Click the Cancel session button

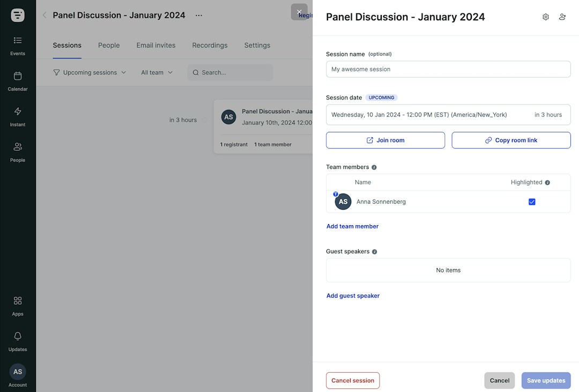[x=353, y=381]
